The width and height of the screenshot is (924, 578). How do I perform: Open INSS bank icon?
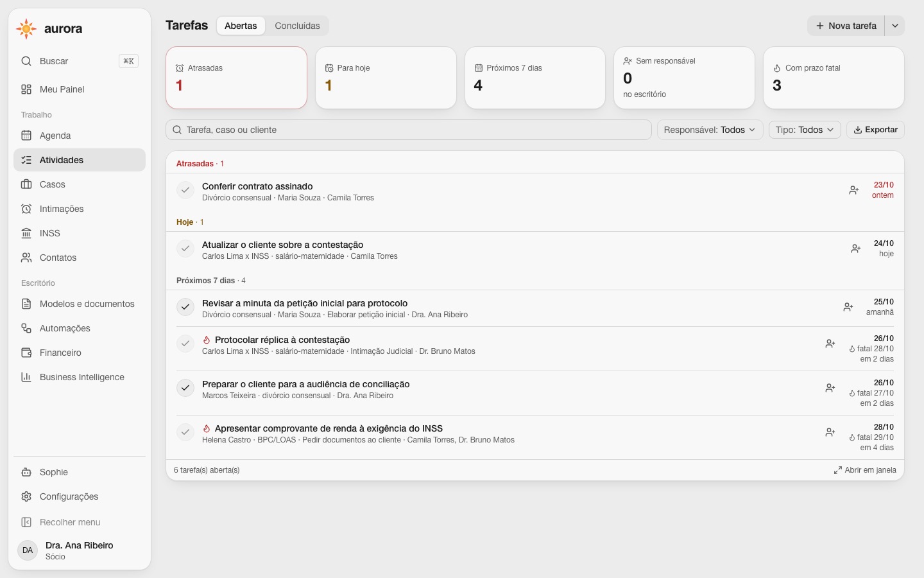(26, 233)
